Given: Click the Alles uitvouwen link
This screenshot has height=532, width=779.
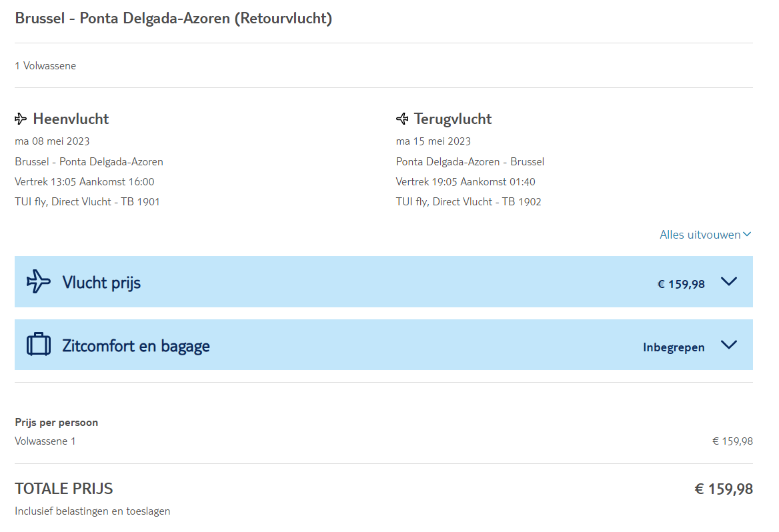Looking at the screenshot, I should click(x=700, y=235).
